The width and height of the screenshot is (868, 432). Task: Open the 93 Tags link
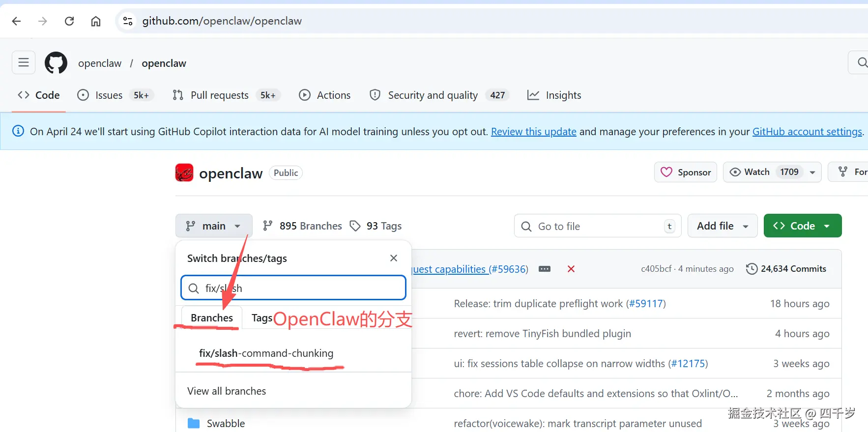[x=376, y=226]
